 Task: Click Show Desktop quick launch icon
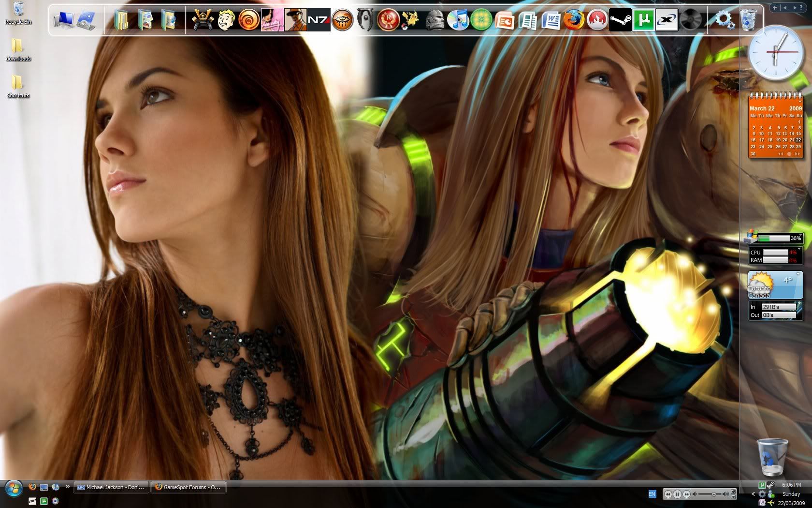pyautogui.click(x=44, y=487)
